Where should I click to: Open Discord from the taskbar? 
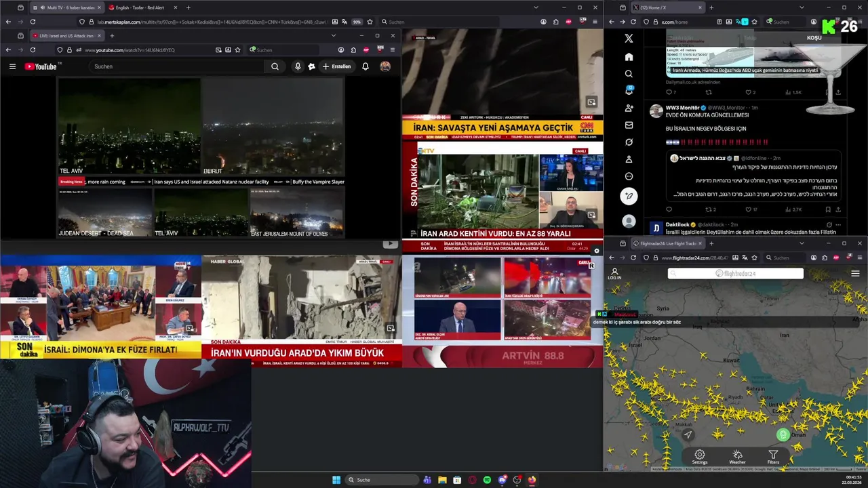click(502, 480)
